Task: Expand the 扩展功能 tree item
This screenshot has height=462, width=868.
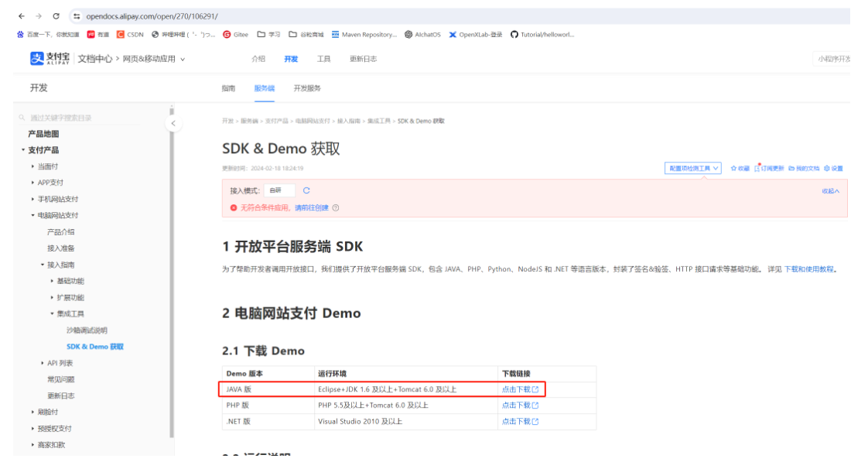Action: pos(52,297)
